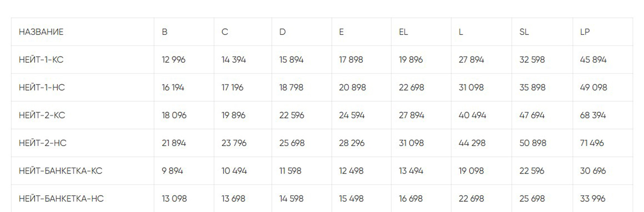This screenshot has width=644, height=212.
Task: Select price 20 898 in column E
Action: pos(352,87)
